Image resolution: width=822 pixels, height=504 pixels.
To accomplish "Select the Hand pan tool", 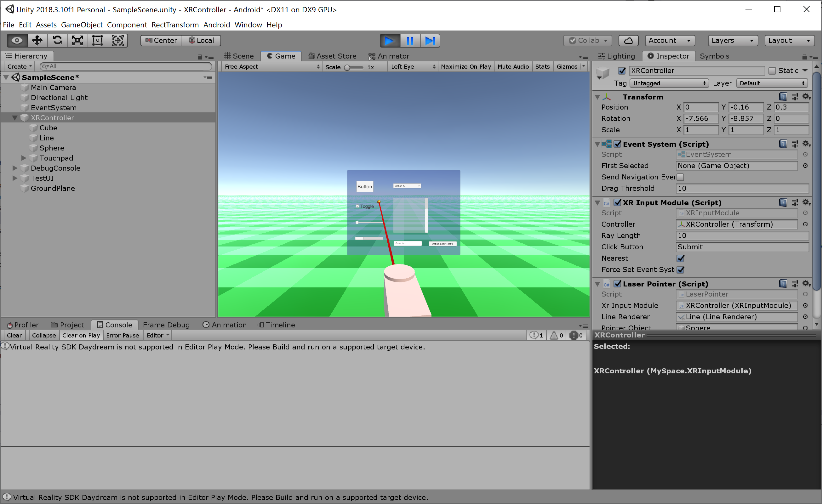I will point(16,40).
